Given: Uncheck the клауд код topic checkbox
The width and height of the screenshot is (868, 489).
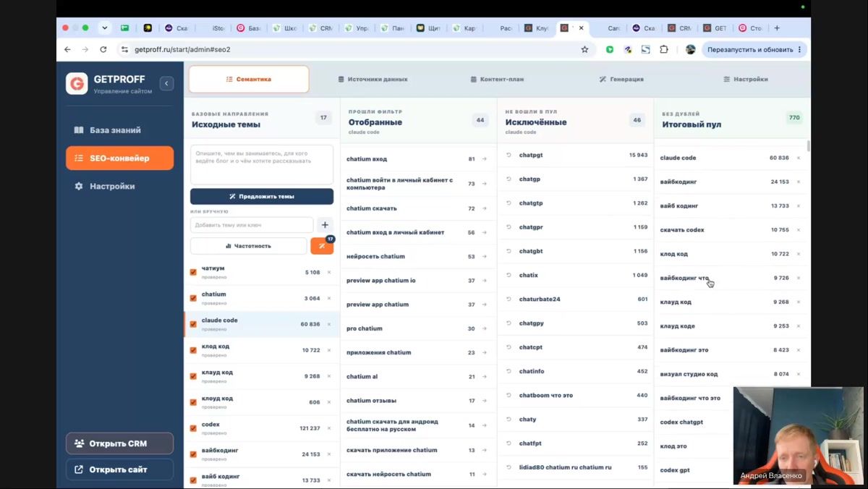Looking at the screenshot, I should click(x=193, y=376).
